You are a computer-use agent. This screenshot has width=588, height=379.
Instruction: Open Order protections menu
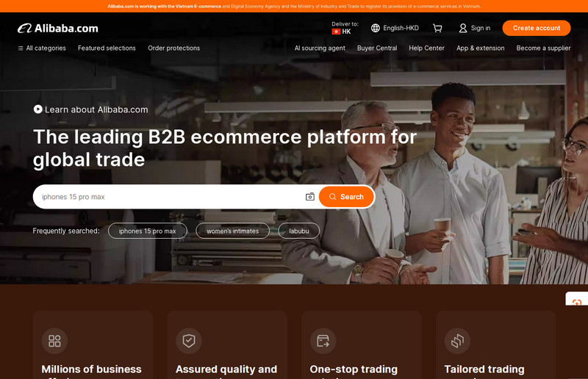pos(173,48)
